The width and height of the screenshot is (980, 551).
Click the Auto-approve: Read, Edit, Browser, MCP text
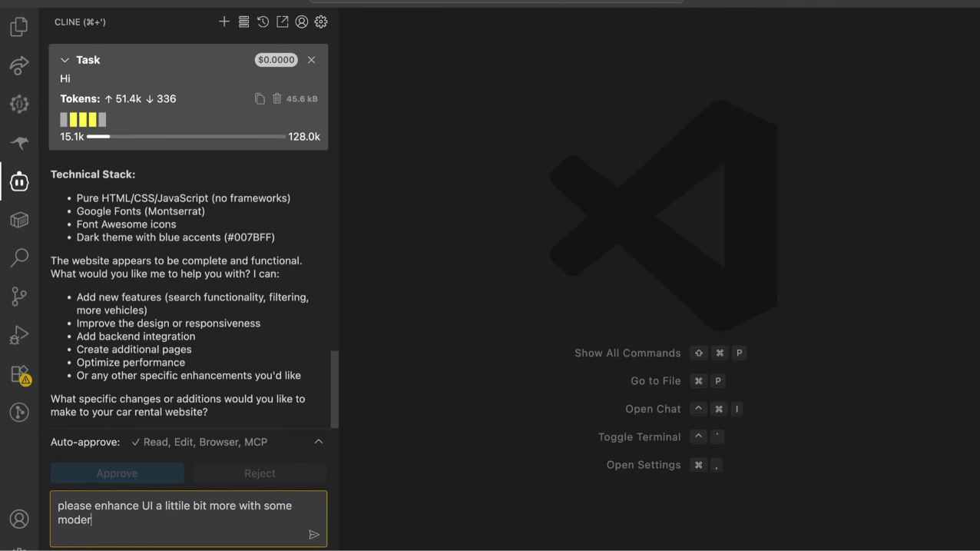(159, 442)
